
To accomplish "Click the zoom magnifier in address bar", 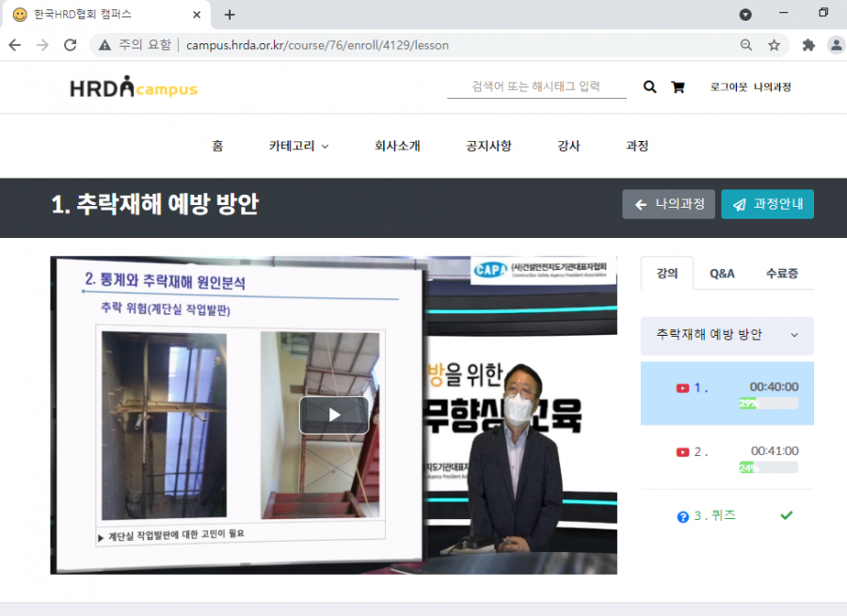I will point(746,45).
